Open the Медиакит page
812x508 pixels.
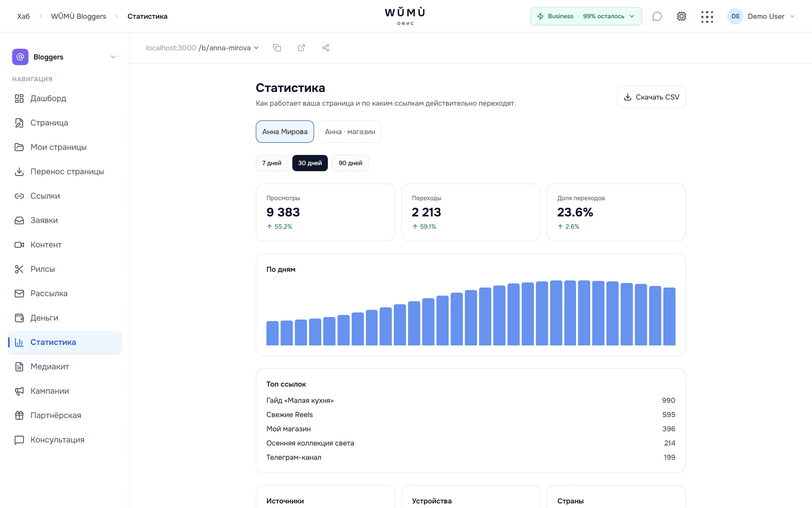(64, 367)
